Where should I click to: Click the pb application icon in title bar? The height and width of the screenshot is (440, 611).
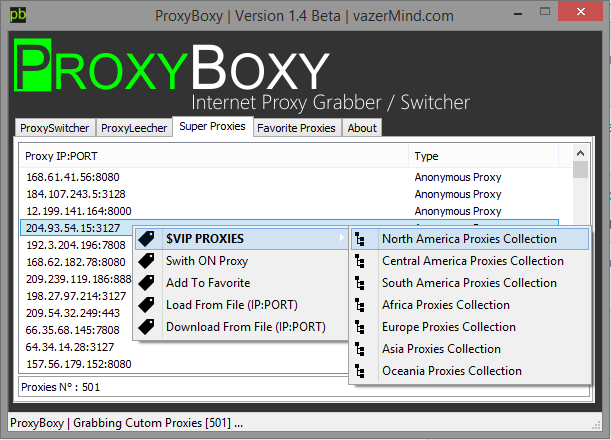click(18, 15)
